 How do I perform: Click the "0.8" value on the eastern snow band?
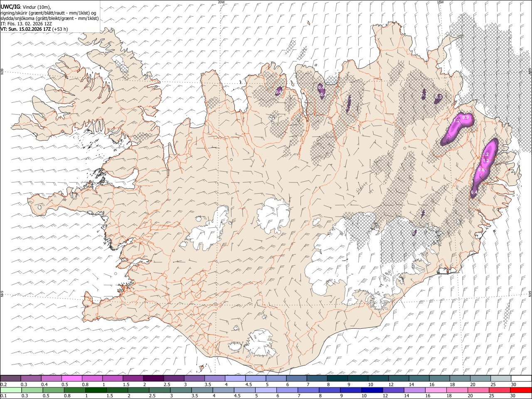point(481,170)
